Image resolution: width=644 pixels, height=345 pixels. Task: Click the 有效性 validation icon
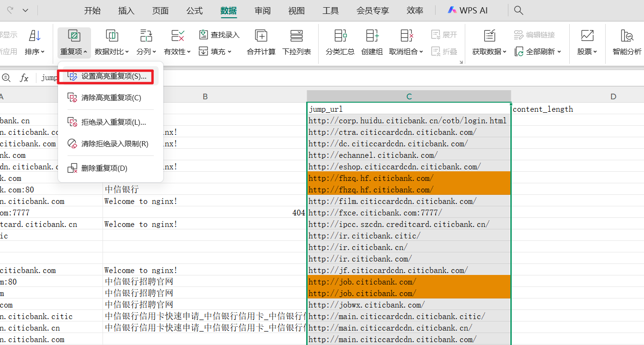(x=178, y=36)
